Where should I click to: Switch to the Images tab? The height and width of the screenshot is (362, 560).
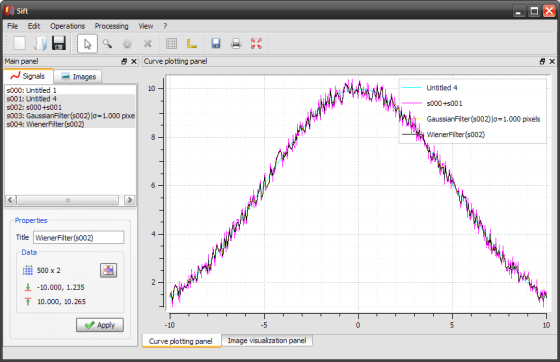point(78,76)
